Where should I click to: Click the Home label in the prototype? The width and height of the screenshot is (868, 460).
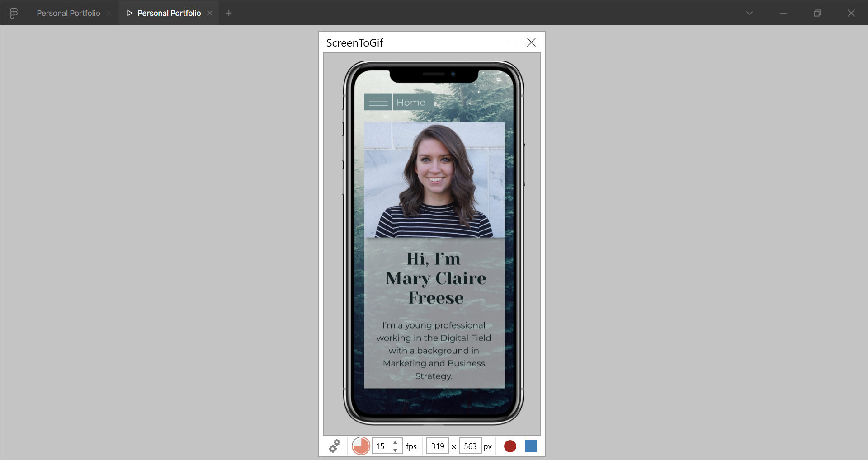click(411, 103)
